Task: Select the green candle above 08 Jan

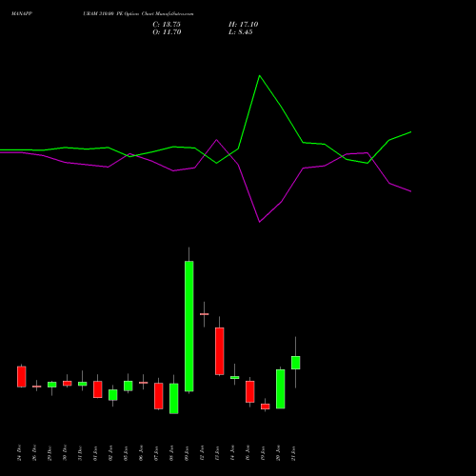Action: click(174, 399)
